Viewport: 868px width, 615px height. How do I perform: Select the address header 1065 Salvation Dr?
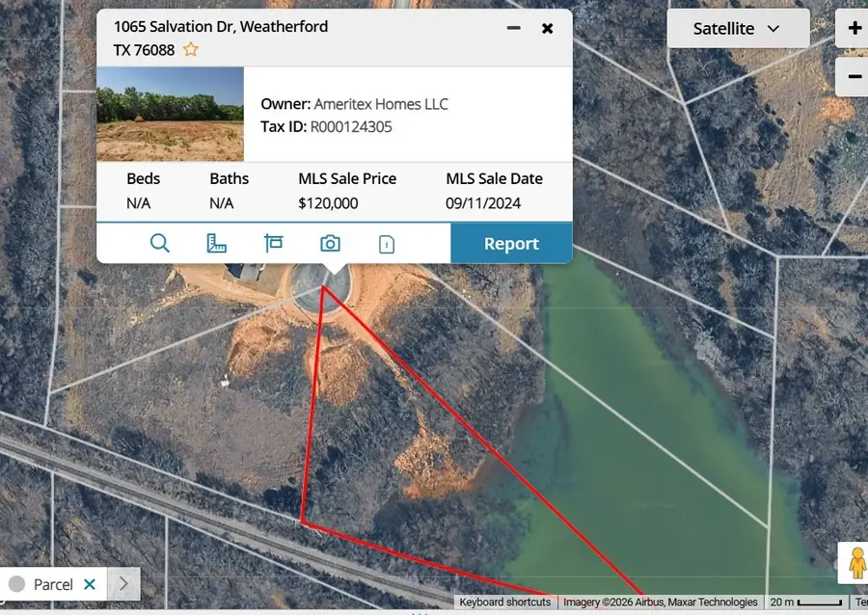220,27
